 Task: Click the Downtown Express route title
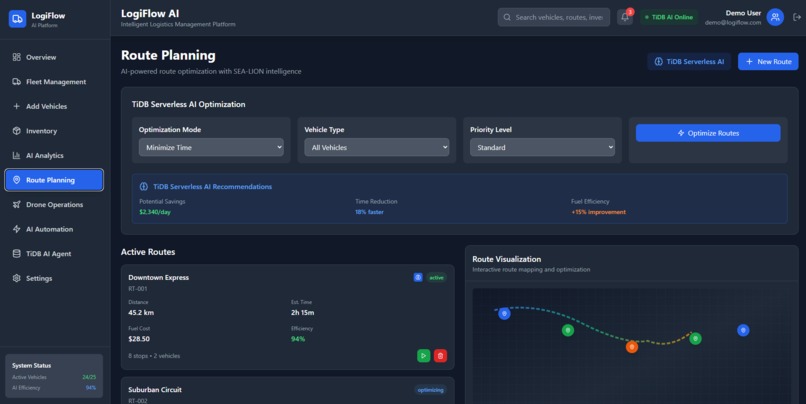[x=158, y=277]
